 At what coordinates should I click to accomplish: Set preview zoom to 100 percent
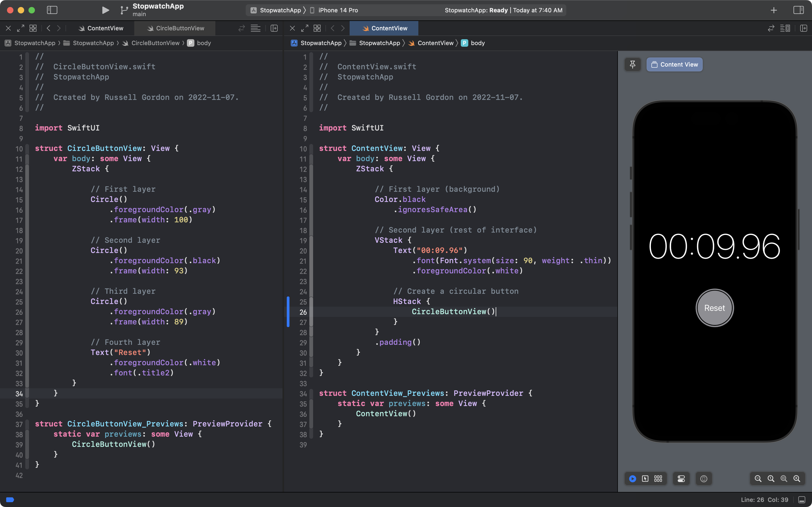[x=771, y=479]
